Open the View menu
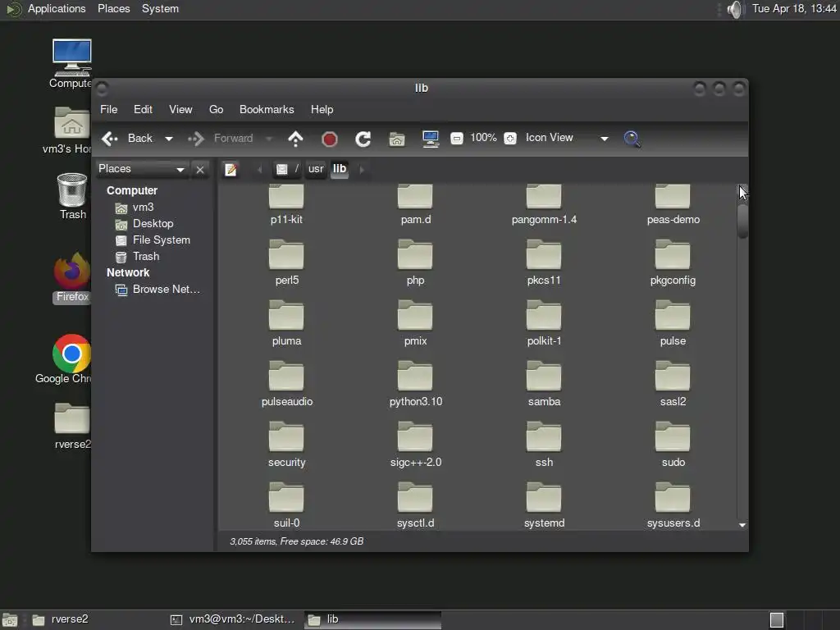 pos(180,109)
